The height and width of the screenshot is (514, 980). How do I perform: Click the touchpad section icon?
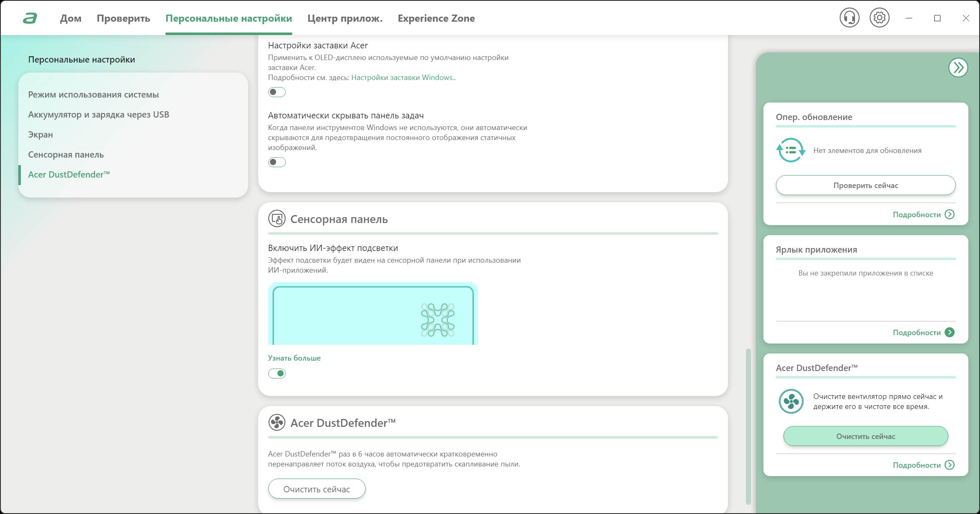[x=277, y=219]
